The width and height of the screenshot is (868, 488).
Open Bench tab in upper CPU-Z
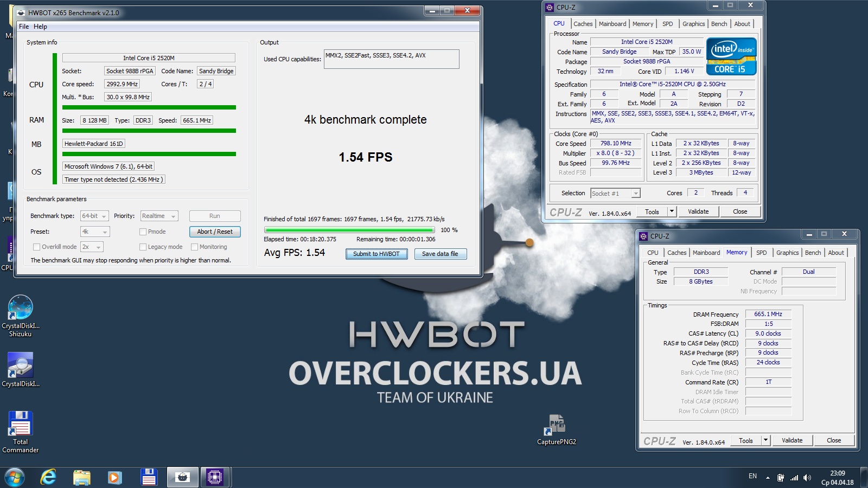pos(719,24)
